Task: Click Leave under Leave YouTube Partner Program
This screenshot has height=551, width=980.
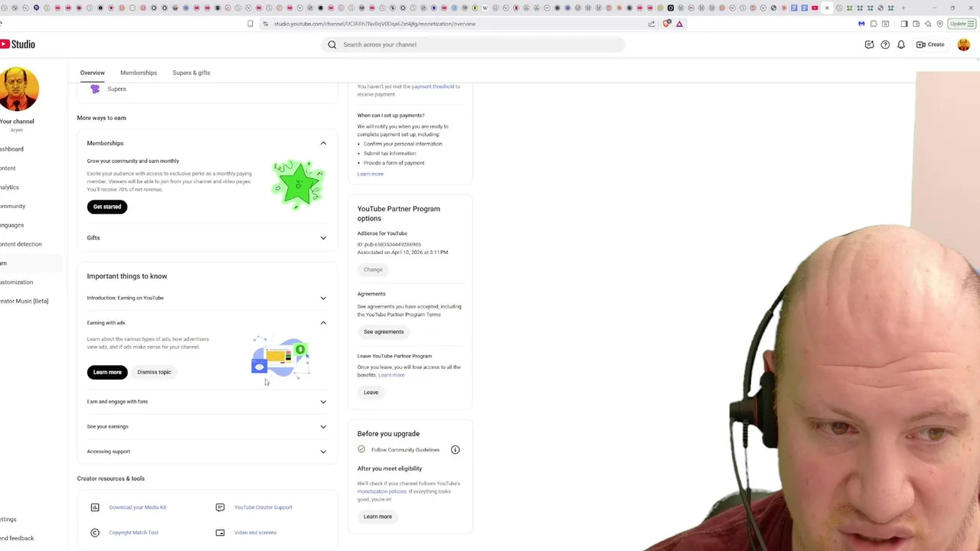Action: 371,393
